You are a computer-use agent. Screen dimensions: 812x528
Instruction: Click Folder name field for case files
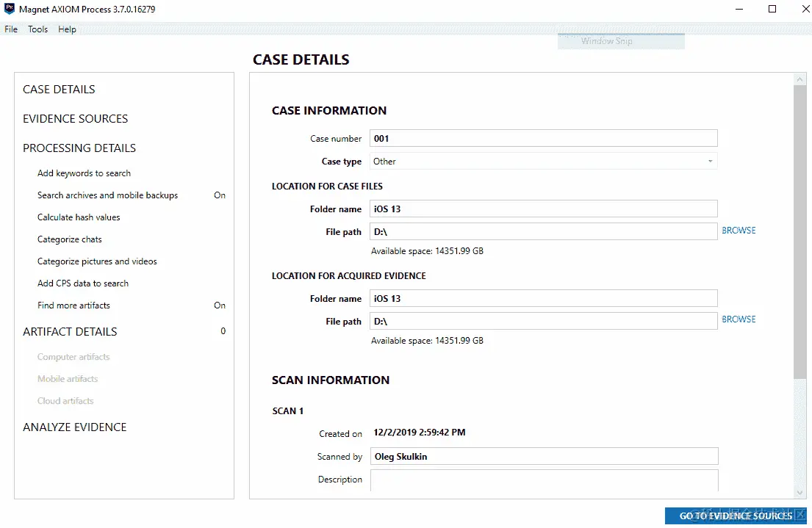pos(543,209)
